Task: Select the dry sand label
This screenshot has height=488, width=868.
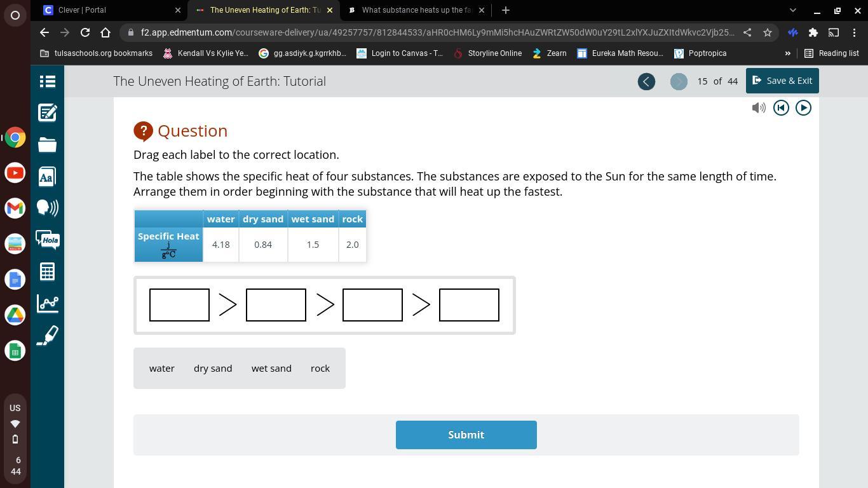Action: pos(213,369)
